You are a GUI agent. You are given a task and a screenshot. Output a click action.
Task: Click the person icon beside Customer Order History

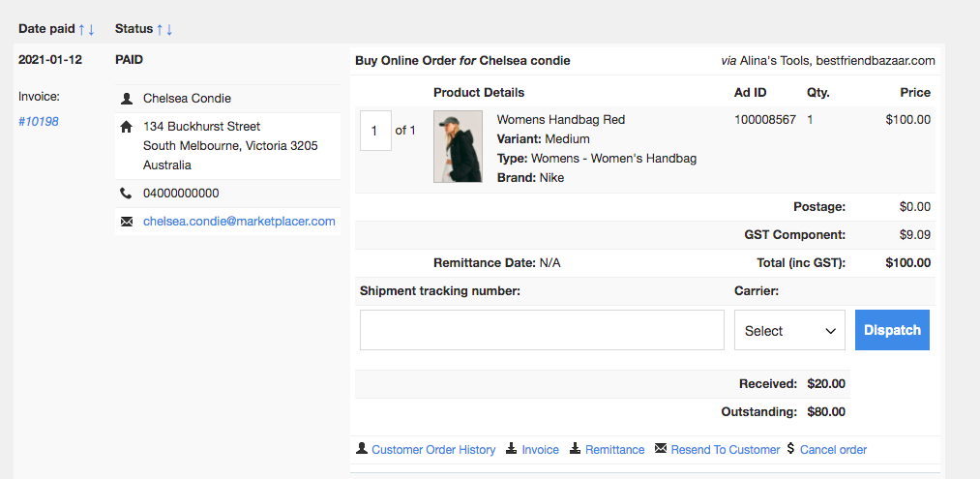[361, 448]
